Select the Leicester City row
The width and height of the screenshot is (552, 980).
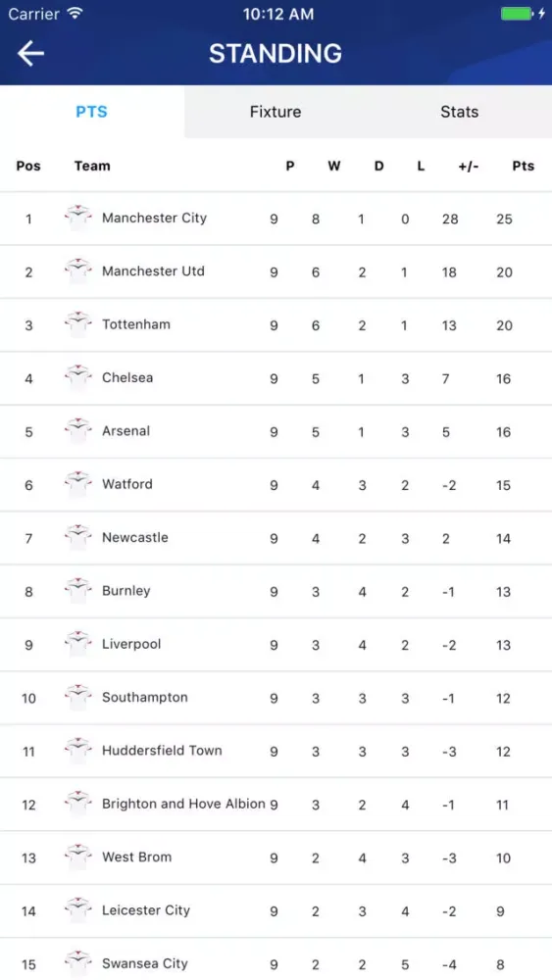pyautogui.click(x=276, y=911)
